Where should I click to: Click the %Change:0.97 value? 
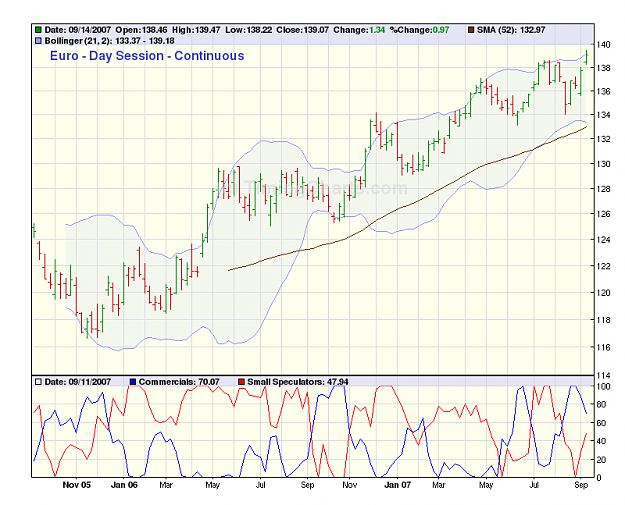[419, 30]
